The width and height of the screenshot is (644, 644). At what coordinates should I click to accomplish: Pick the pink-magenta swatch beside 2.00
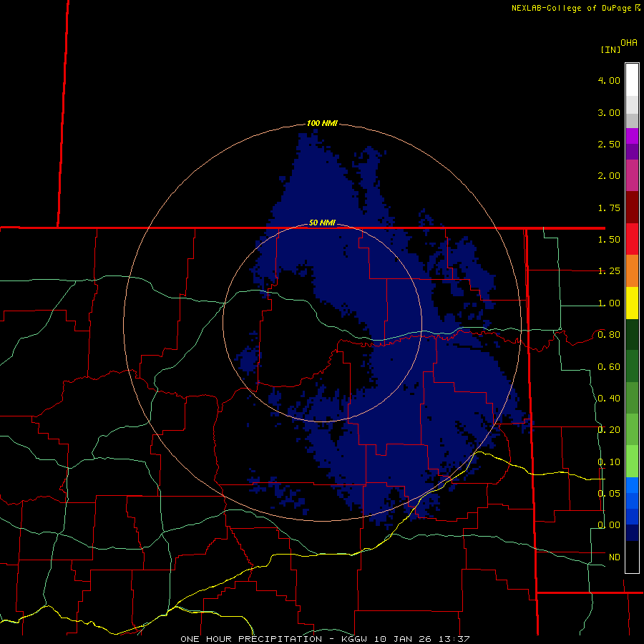[632, 175]
